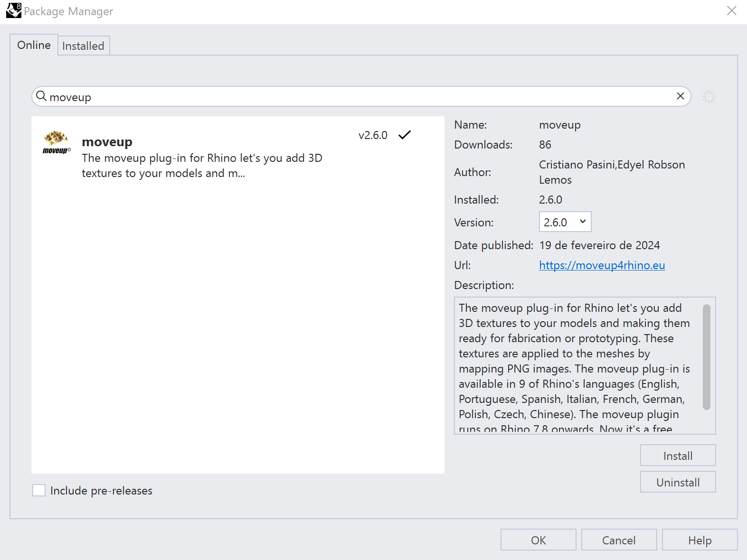Open the Version 2.6.0 dropdown
This screenshot has height=560, width=747.
point(565,222)
